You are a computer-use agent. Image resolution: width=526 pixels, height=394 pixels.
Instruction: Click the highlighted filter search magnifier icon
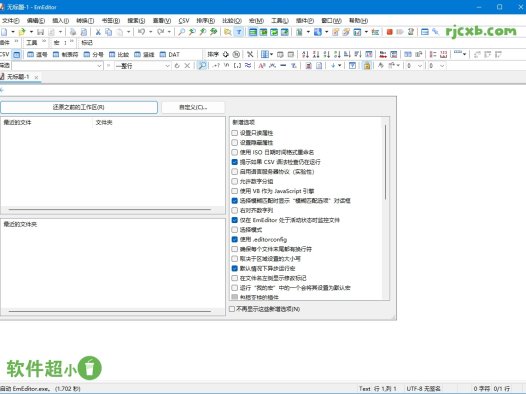point(202,66)
